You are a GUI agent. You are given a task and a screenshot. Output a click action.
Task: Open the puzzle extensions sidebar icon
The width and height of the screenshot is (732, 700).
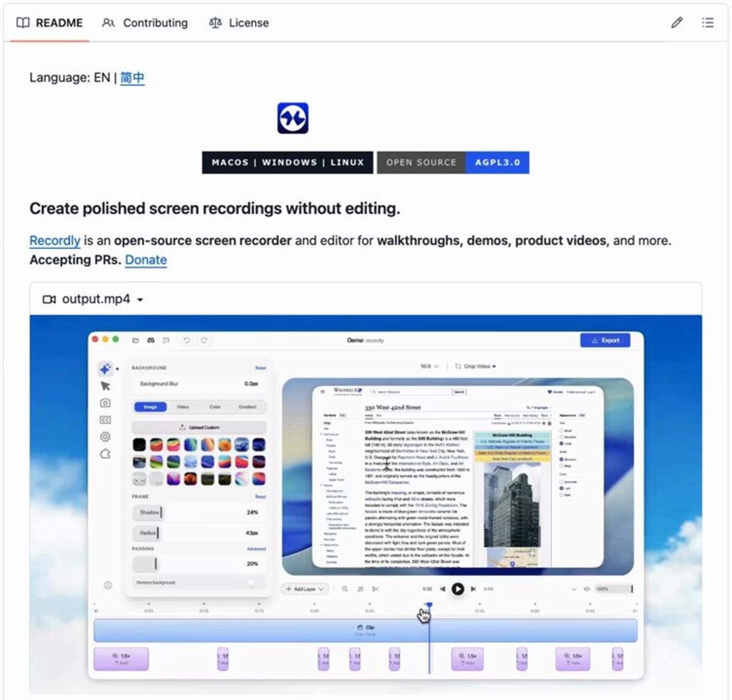coord(105,454)
